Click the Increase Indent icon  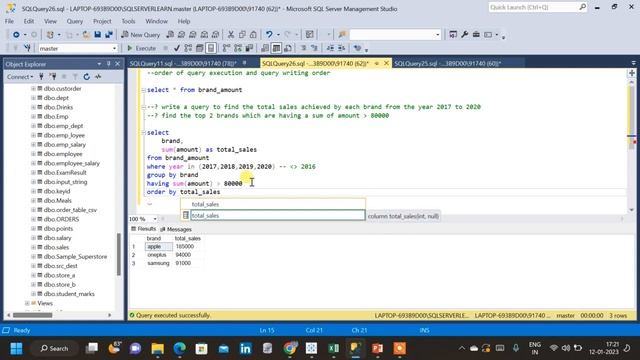coord(342,48)
